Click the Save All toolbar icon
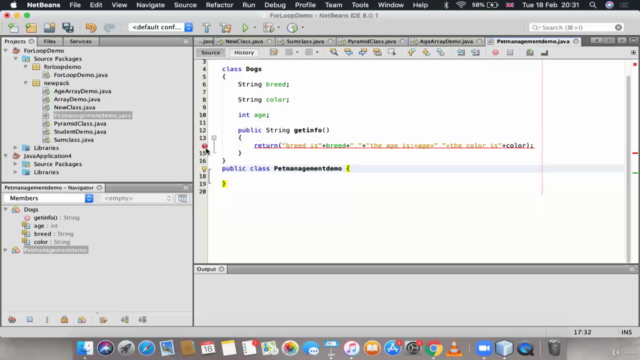Screen dimensions: 640x360 (68, 27)
